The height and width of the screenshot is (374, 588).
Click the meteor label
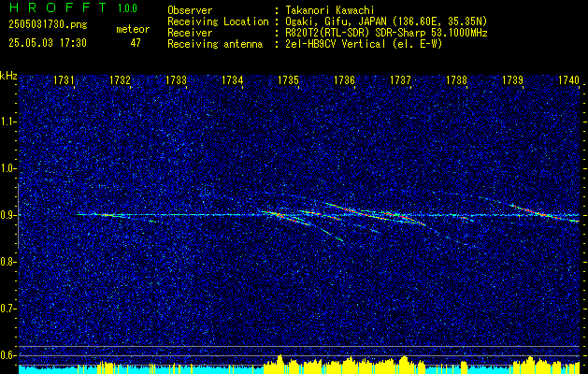coord(133,29)
